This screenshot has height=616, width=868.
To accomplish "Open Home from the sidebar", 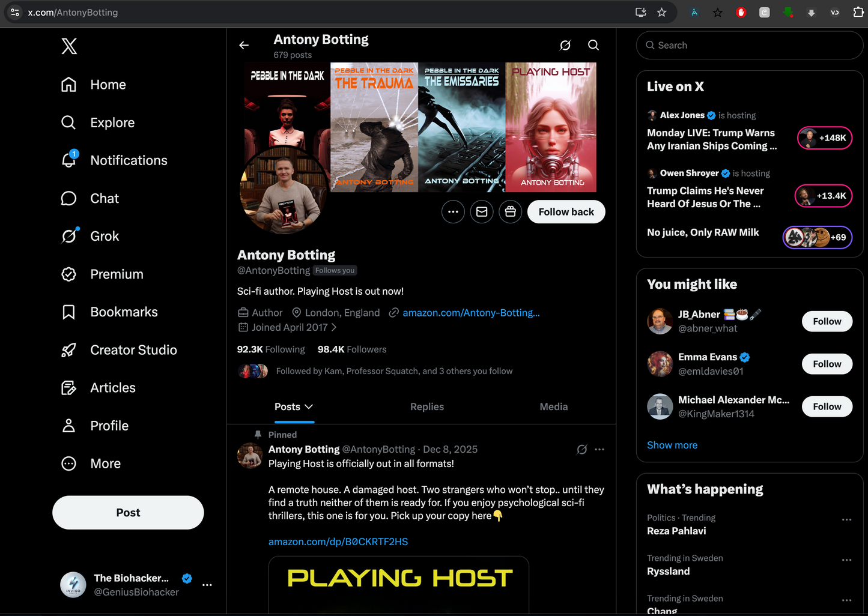I will (93, 85).
